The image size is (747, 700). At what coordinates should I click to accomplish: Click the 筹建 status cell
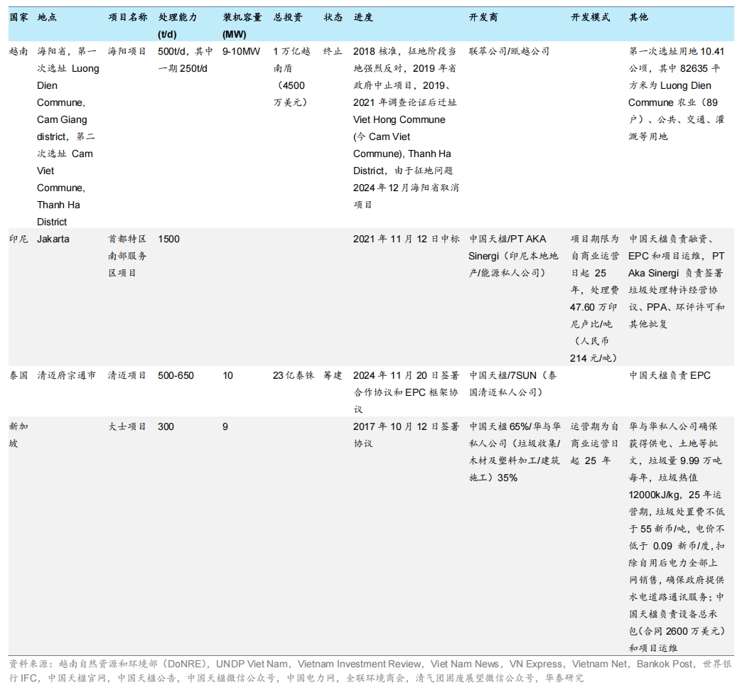(x=333, y=375)
